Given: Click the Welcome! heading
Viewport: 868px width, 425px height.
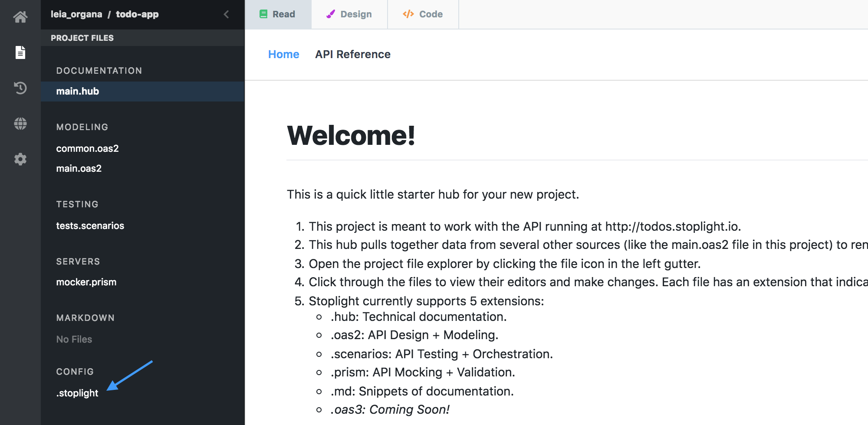Looking at the screenshot, I should pos(351,135).
